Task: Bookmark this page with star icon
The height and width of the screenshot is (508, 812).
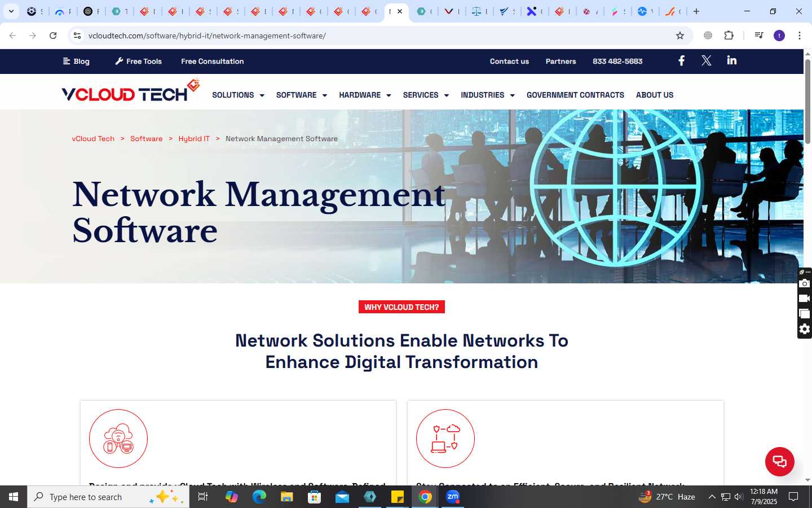Action: pyautogui.click(x=680, y=36)
